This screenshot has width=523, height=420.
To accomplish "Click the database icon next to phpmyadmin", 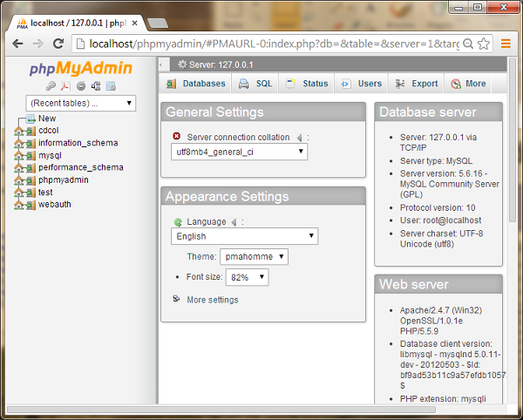I will [x=31, y=180].
